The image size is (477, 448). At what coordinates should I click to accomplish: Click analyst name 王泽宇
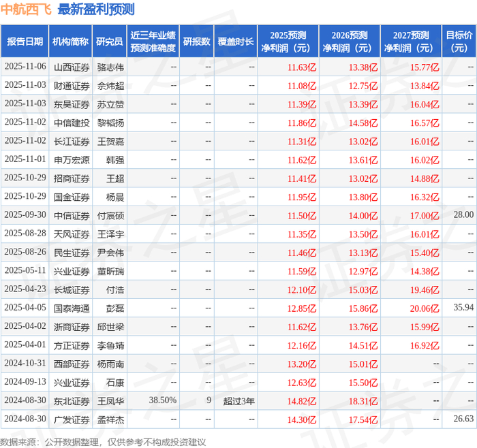click(x=110, y=234)
